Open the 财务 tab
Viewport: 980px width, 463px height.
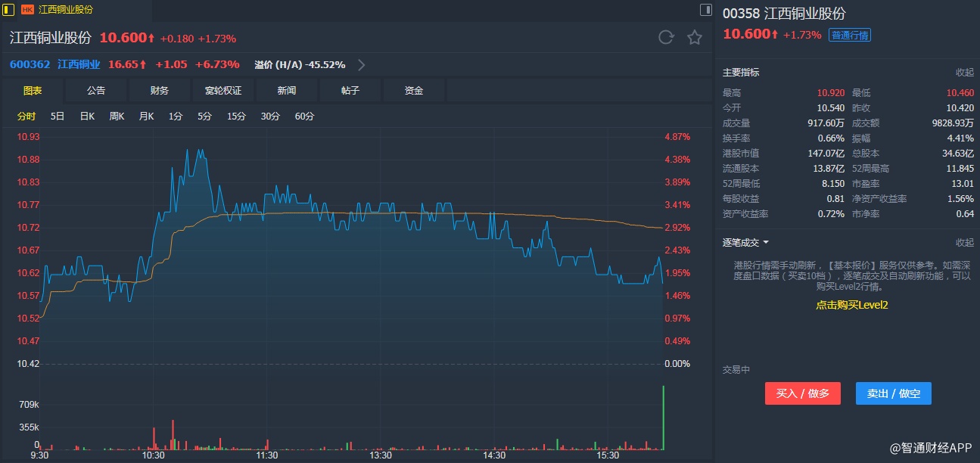click(x=160, y=90)
